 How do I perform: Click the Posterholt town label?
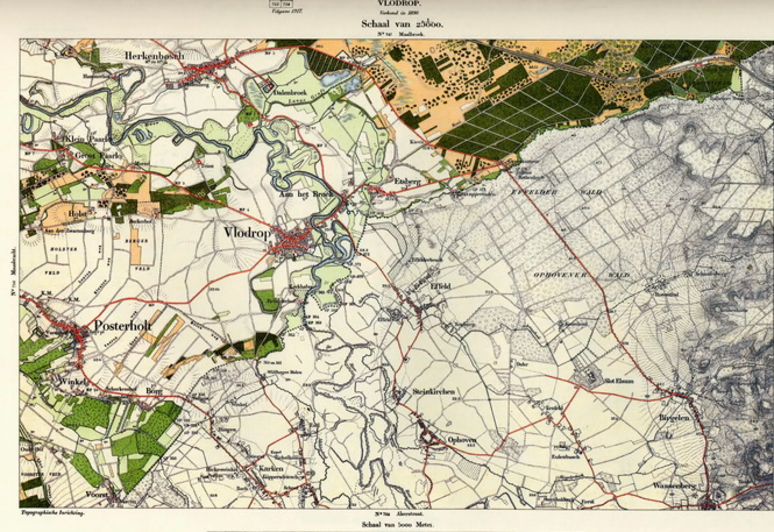pos(123,325)
